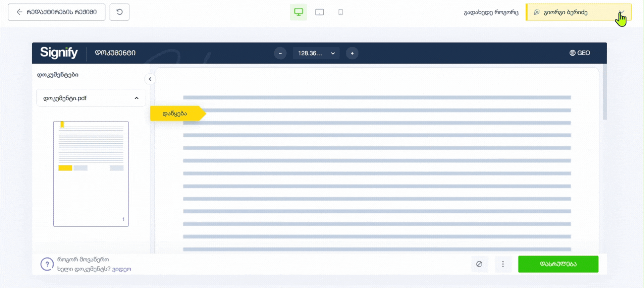Click the დოკუმენტები sidebar heading

click(58, 75)
